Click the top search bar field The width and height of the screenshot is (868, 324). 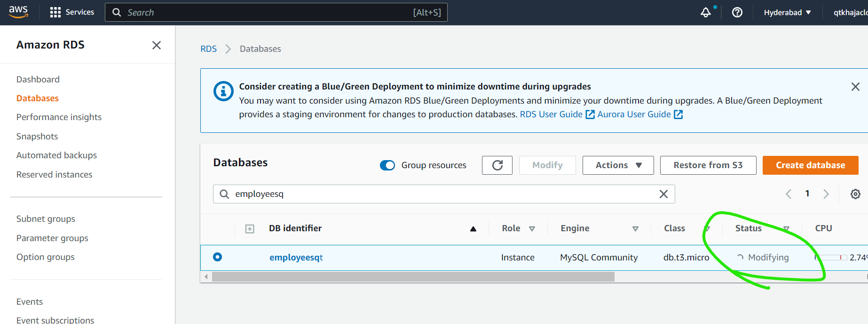click(x=276, y=12)
